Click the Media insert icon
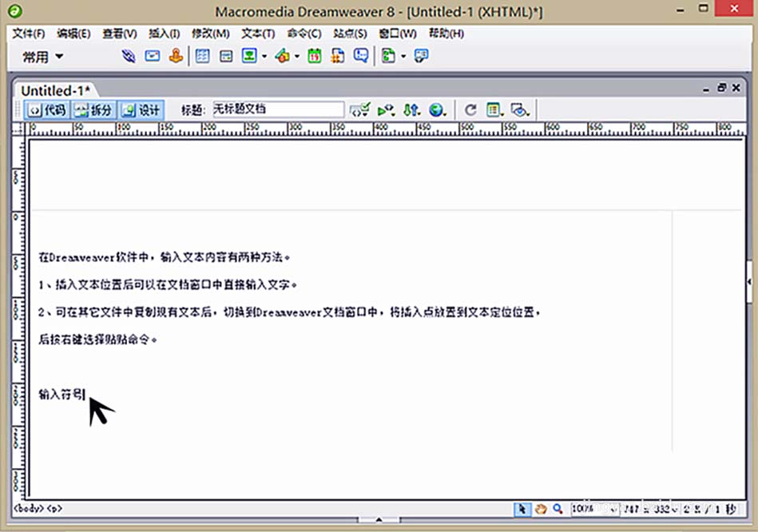 (x=282, y=56)
